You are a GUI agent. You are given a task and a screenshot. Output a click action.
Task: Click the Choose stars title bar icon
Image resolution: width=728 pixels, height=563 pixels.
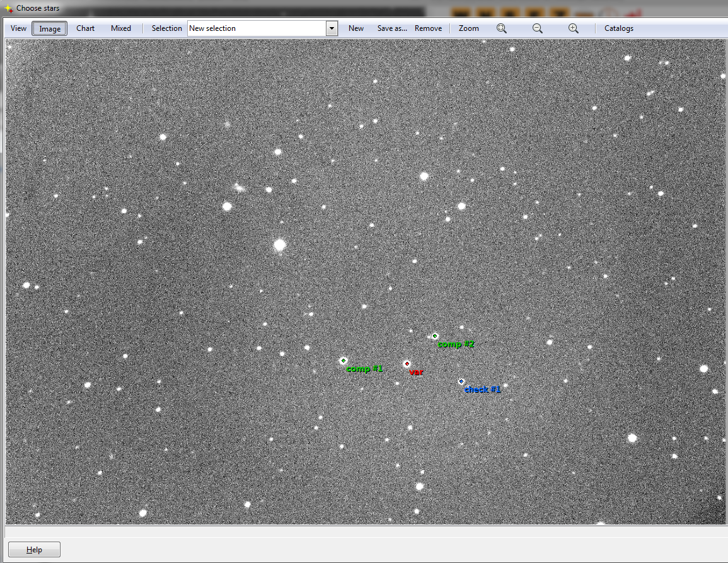[x=9, y=8]
